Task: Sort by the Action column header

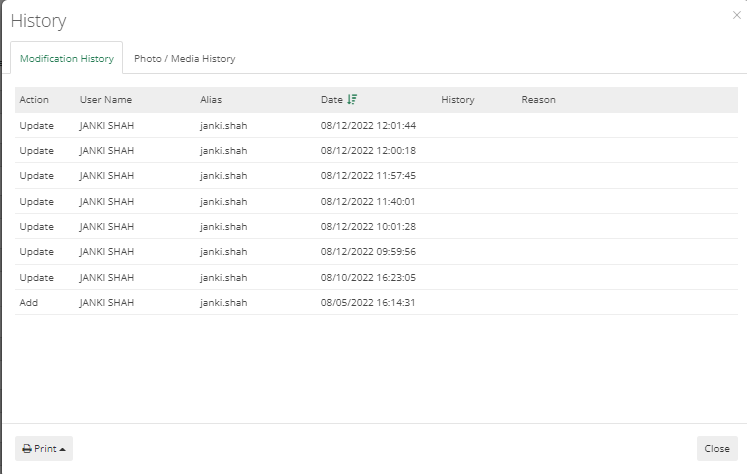Action: (34, 100)
